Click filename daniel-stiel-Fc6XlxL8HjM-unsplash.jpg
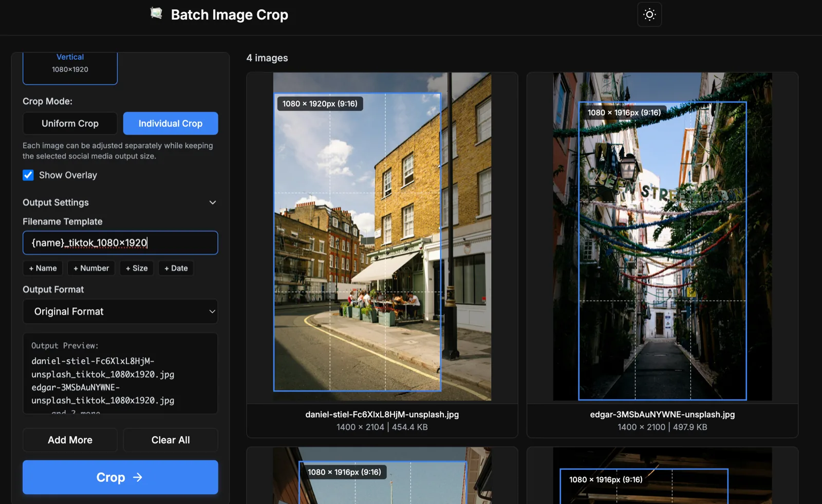The width and height of the screenshot is (822, 504). coord(382,414)
